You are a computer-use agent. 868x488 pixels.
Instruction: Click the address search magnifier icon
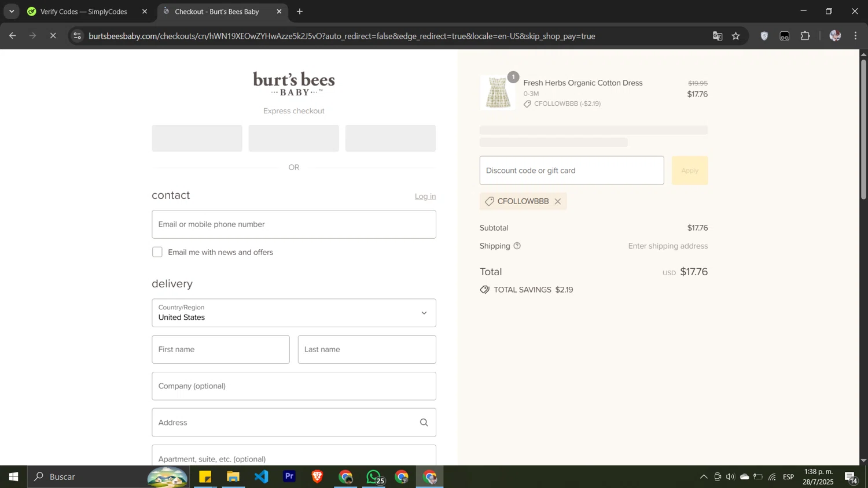click(424, 423)
